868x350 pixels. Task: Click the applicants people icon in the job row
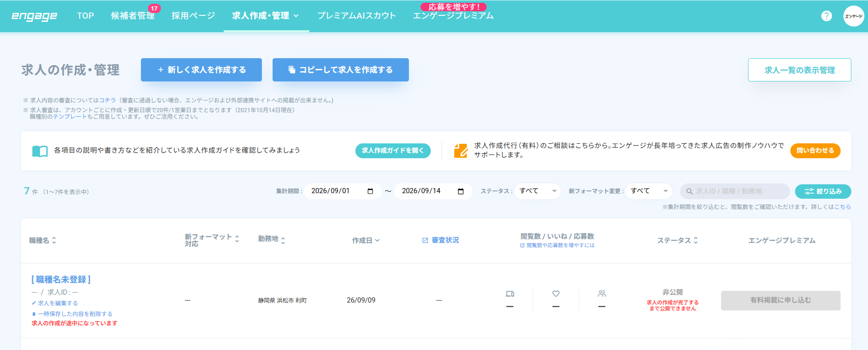602,294
